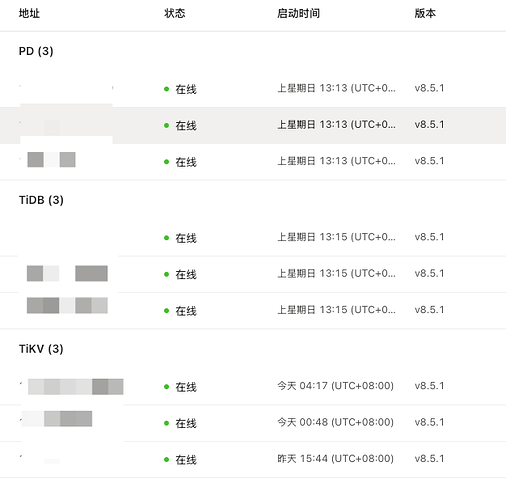Click the green status dot in the TiKV row started 昨天 15:44
This screenshot has width=506, height=500.
click(x=166, y=460)
